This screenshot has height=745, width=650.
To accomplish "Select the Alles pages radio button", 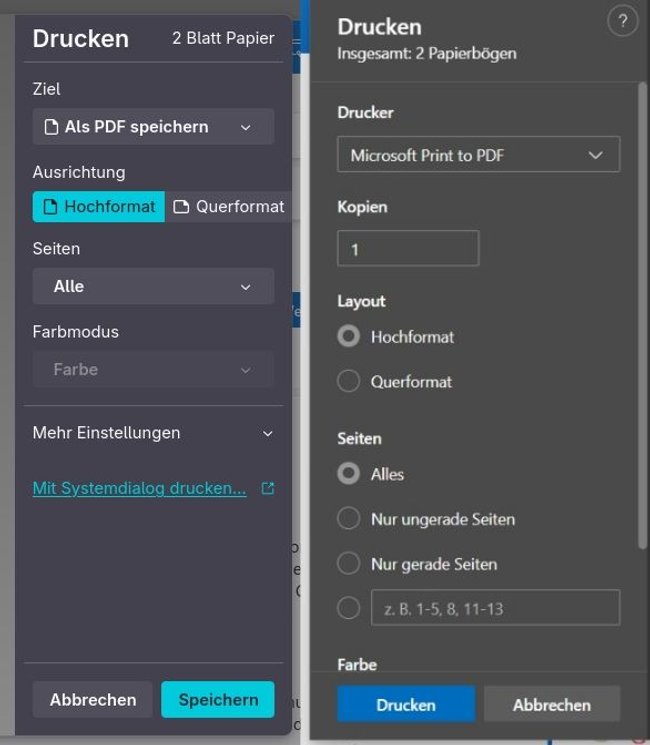I will click(x=348, y=473).
